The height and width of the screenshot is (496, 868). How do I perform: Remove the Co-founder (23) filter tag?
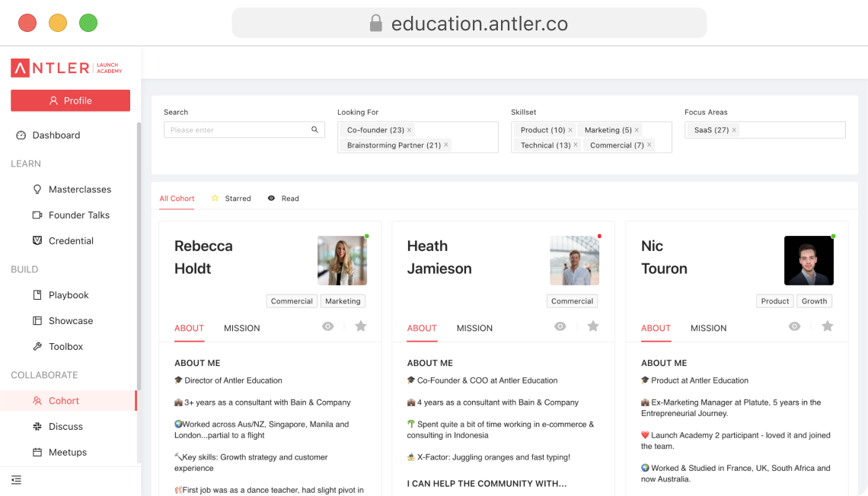409,130
